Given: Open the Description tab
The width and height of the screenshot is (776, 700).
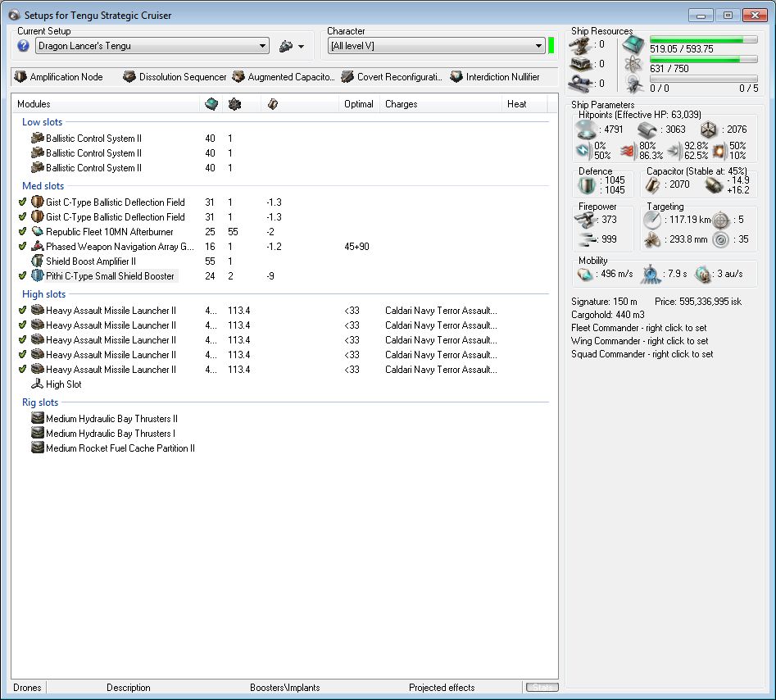Looking at the screenshot, I should click(x=128, y=687).
